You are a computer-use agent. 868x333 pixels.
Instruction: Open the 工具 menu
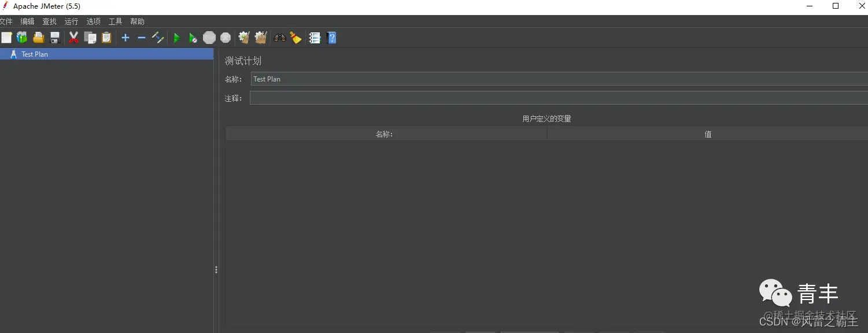(115, 21)
